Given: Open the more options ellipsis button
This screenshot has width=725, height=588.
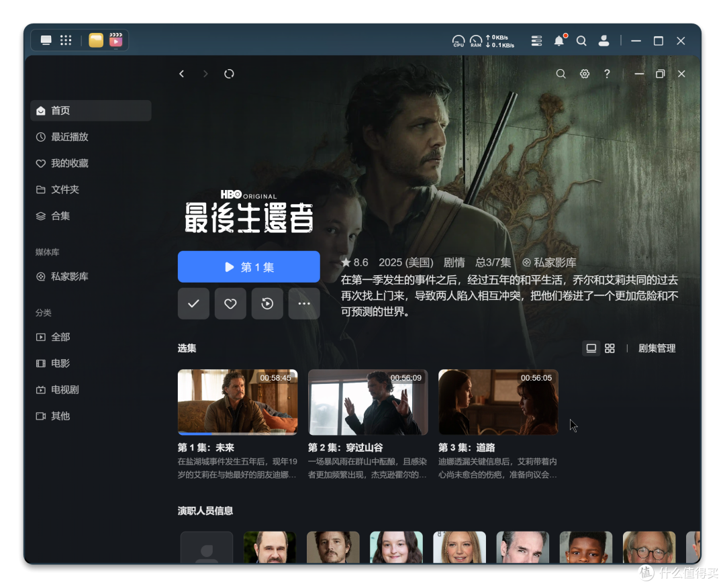Looking at the screenshot, I should coord(304,303).
